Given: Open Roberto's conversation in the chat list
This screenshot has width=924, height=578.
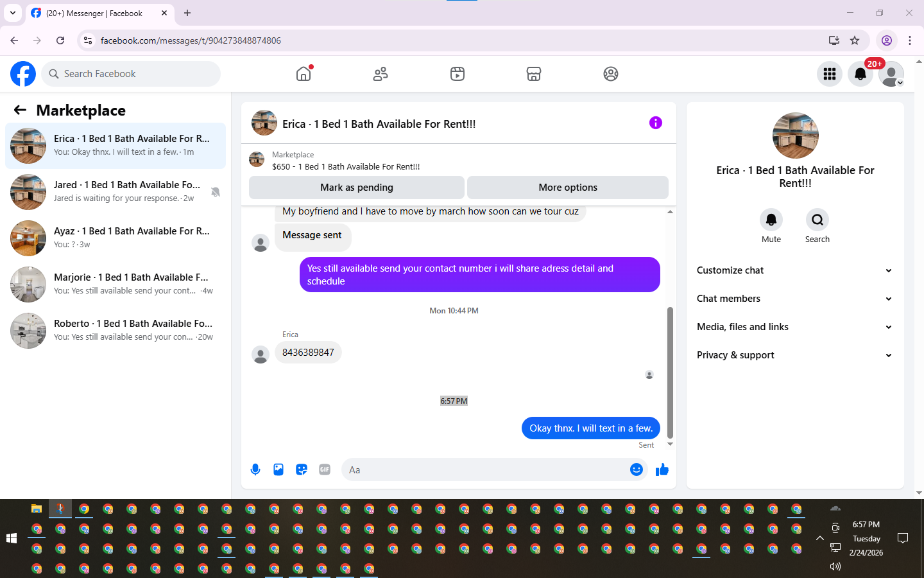Looking at the screenshot, I should click(x=116, y=331).
